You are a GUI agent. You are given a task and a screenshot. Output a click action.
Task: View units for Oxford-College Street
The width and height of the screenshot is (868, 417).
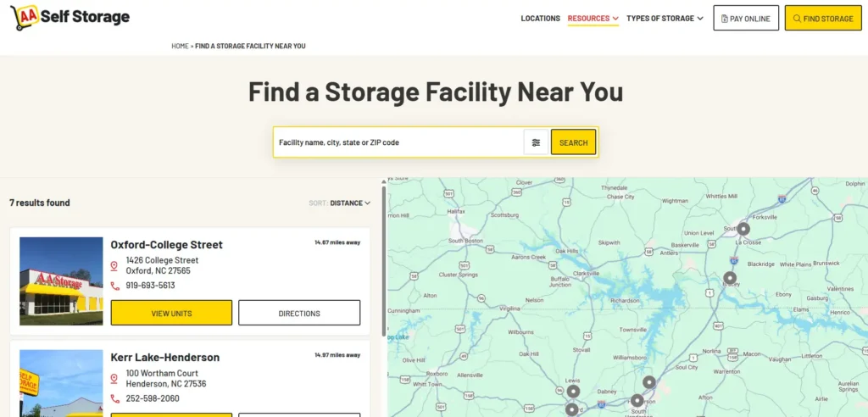(171, 313)
